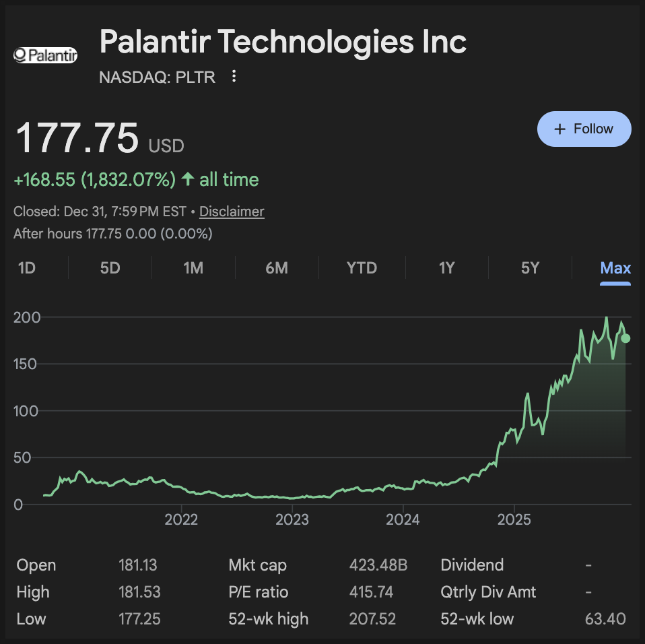
Task: Switch chart to the 1D range
Action: point(26,268)
